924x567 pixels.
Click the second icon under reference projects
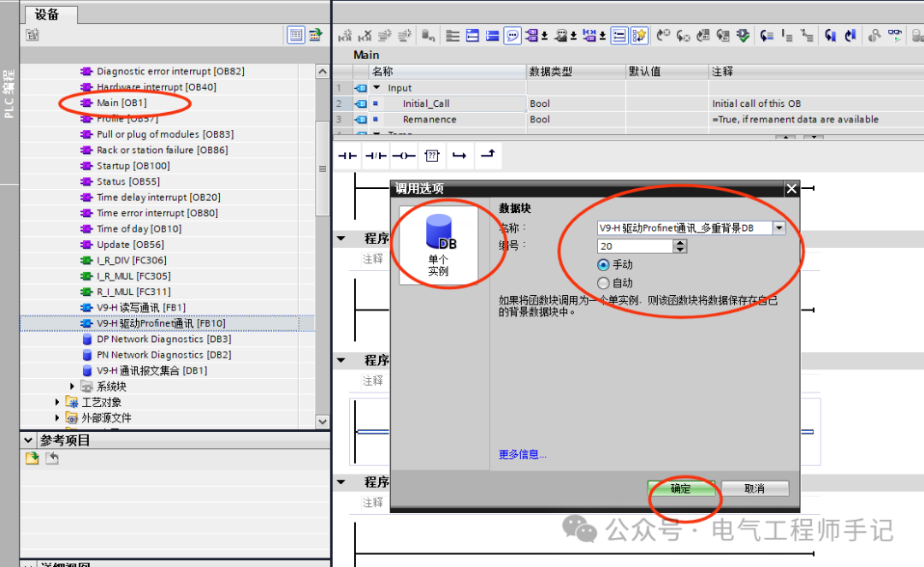pos(52,458)
